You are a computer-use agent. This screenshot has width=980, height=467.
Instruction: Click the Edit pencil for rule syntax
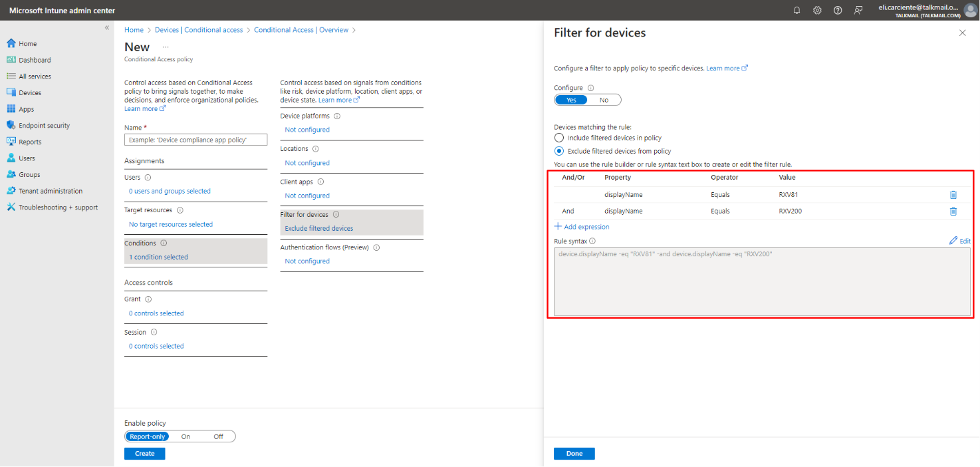[x=959, y=241]
